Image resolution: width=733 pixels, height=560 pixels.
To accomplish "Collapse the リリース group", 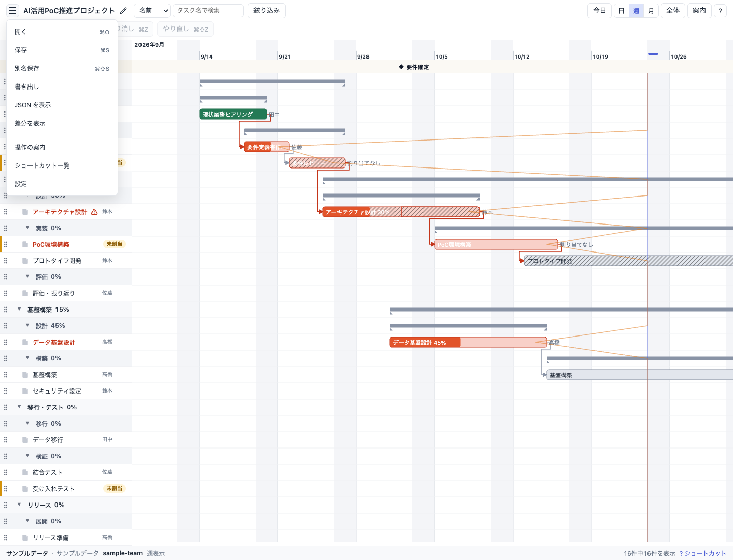I will pos(19,505).
